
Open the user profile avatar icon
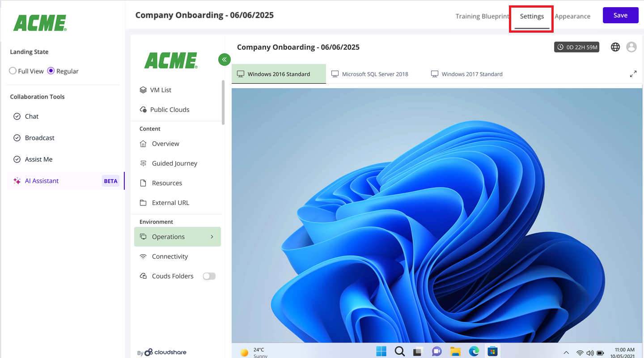631,47
